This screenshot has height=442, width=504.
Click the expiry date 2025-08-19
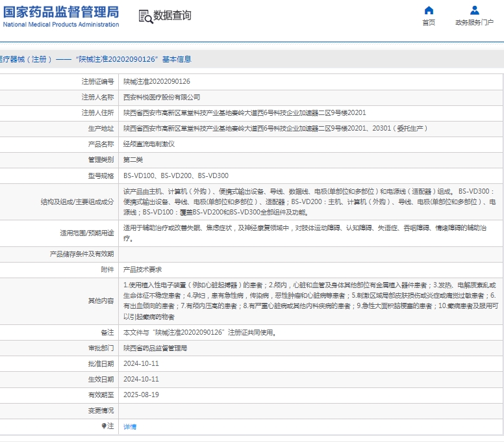tap(141, 395)
